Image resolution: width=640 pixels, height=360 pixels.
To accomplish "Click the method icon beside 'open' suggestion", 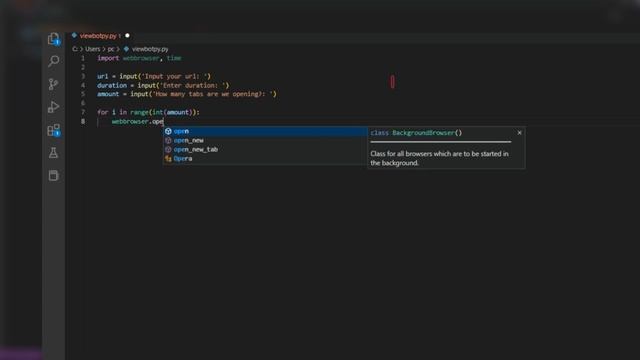I will (168, 131).
